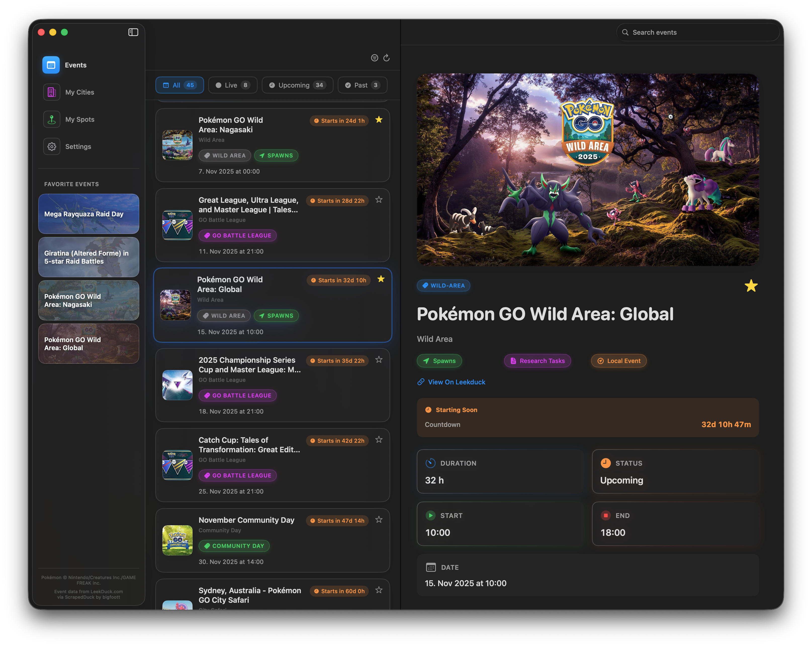The image size is (812, 647).
Task: Favorite the Catch Cup event star
Action: 379,440
